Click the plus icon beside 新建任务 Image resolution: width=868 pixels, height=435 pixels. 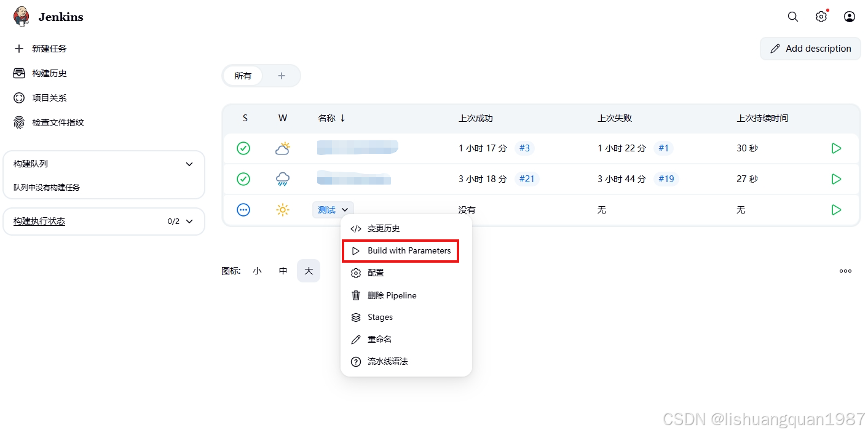[x=19, y=49]
